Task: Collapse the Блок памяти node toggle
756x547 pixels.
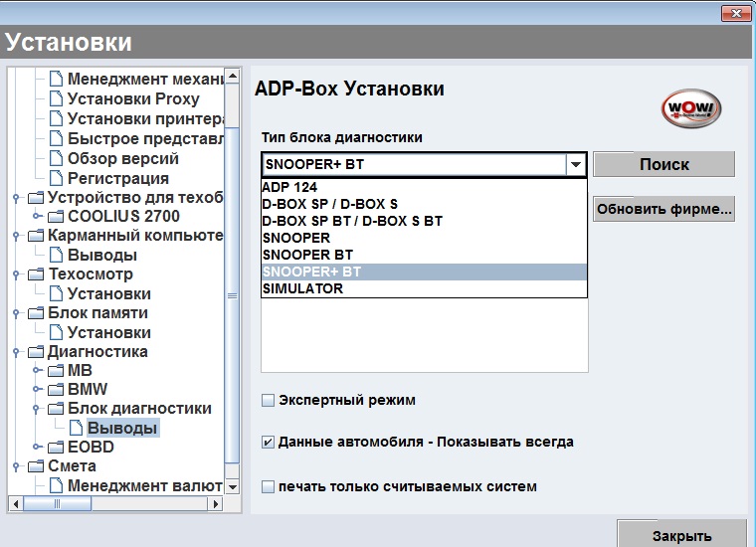Action: tap(16, 313)
